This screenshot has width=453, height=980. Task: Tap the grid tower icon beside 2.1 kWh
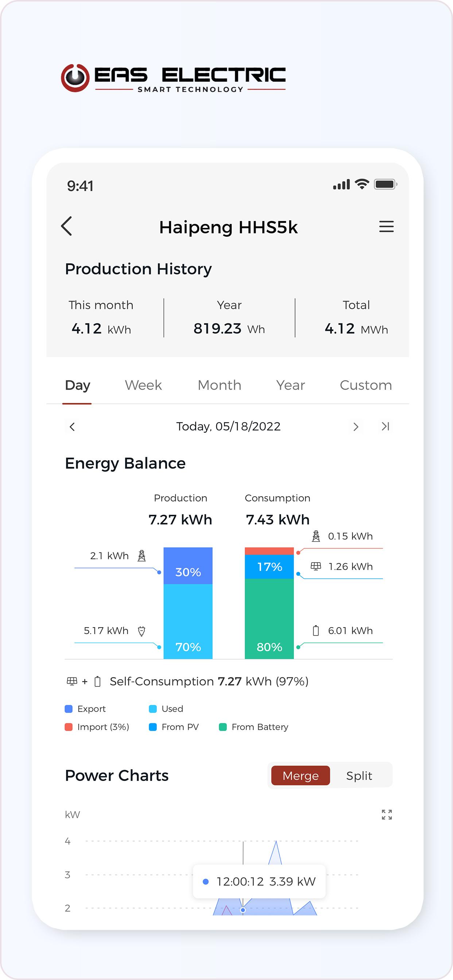[x=142, y=556]
